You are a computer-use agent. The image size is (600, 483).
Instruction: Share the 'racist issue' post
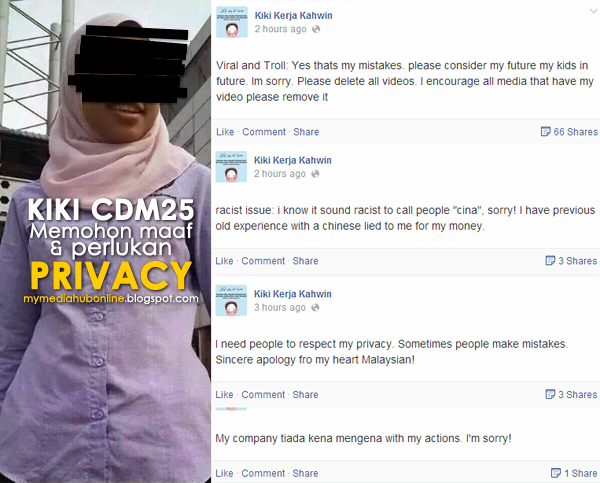coord(305,261)
